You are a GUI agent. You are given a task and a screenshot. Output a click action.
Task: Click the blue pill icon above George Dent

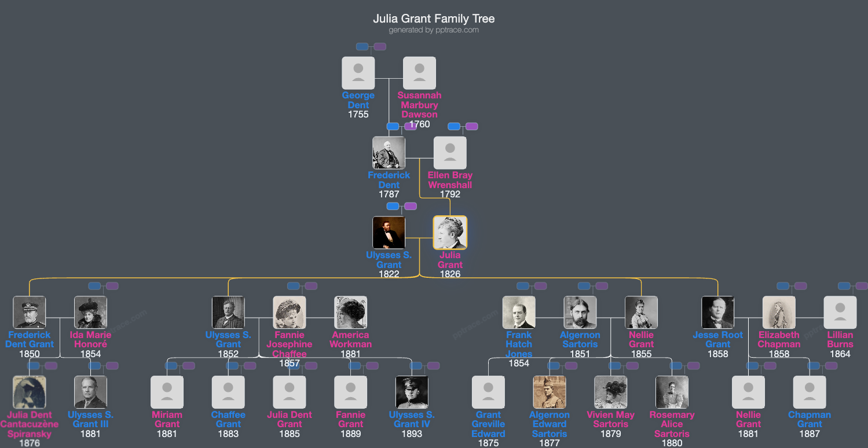362,46
